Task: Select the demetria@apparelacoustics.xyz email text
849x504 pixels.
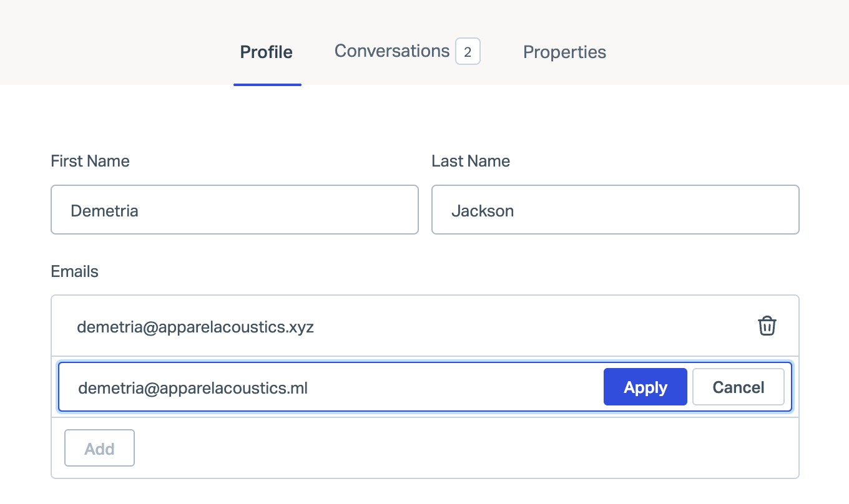Action: [x=195, y=326]
